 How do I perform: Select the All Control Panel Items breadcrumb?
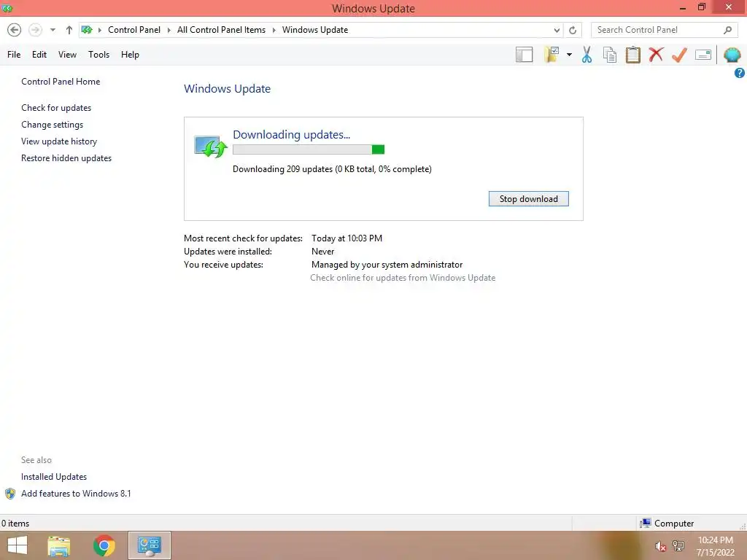click(221, 30)
